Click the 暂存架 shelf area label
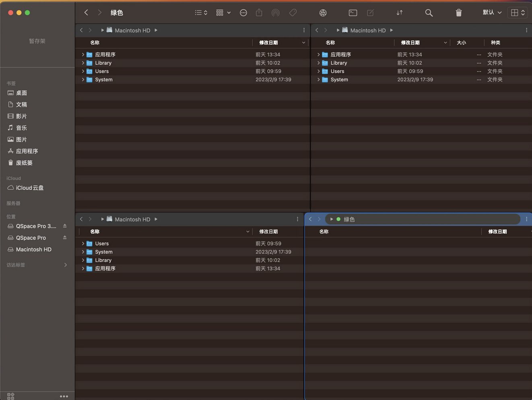This screenshot has height=400, width=532. tap(37, 41)
